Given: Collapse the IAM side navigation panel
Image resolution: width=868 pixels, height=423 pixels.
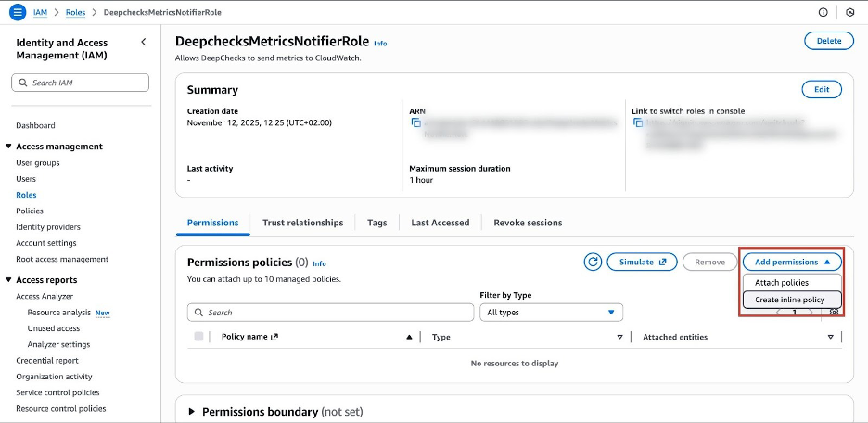Looking at the screenshot, I should pyautogui.click(x=143, y=43).
